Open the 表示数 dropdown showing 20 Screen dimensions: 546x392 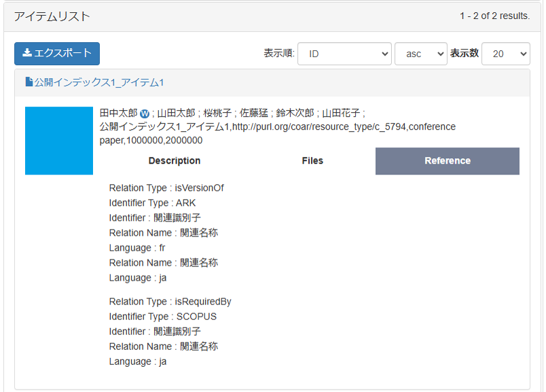pyautogui.click(x=505, y=54)
